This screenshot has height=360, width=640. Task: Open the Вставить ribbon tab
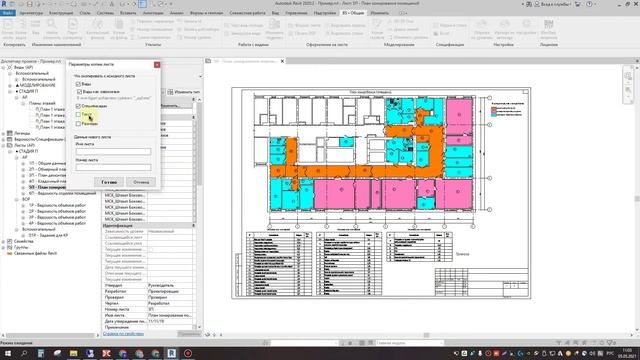[x=128, y=13]
